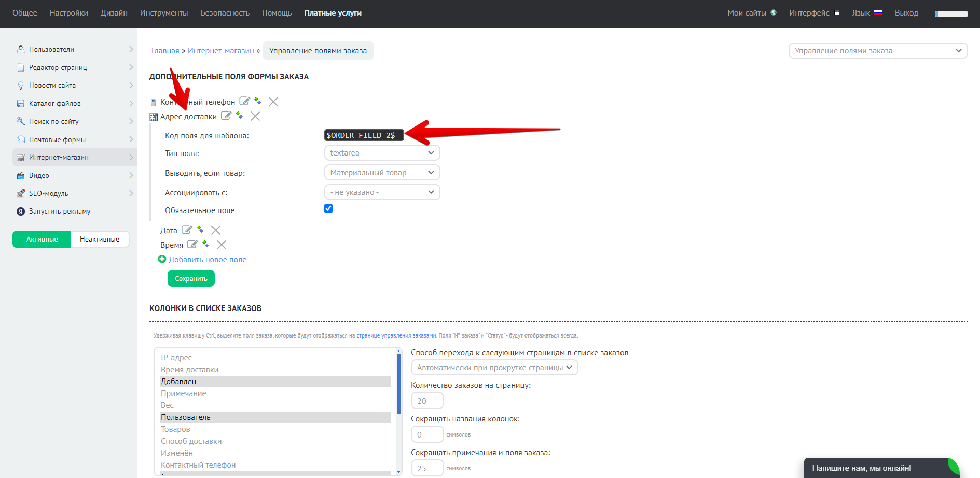This screenshot has width=980, height=478.
Task: Uncheck the Обязательное поле checkbox
Action: click(x=328, y=208)
